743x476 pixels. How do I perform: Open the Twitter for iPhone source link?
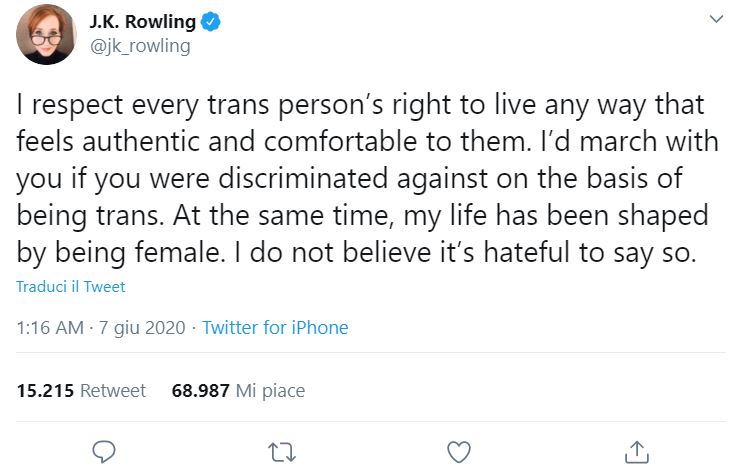[275, 328]
